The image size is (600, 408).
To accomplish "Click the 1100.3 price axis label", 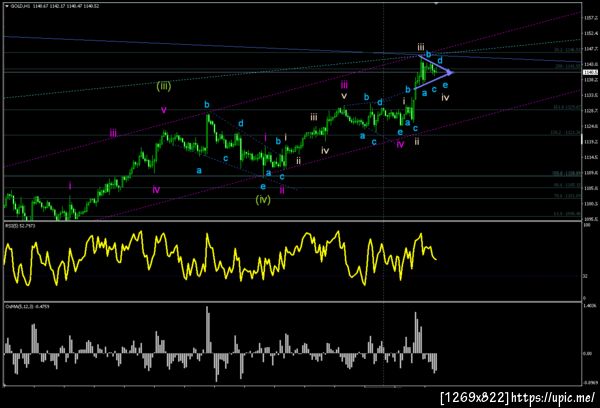I will point(591,204).
